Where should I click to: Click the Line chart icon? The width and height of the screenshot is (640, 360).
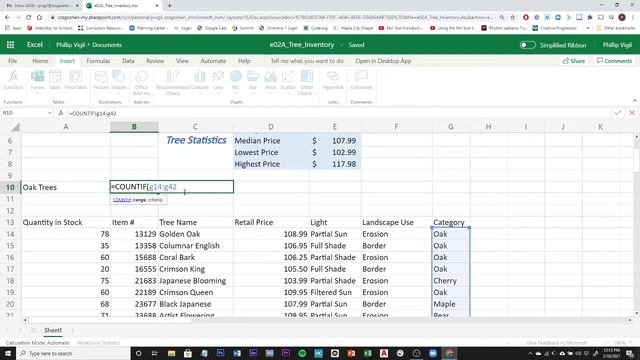click(218, 80)
